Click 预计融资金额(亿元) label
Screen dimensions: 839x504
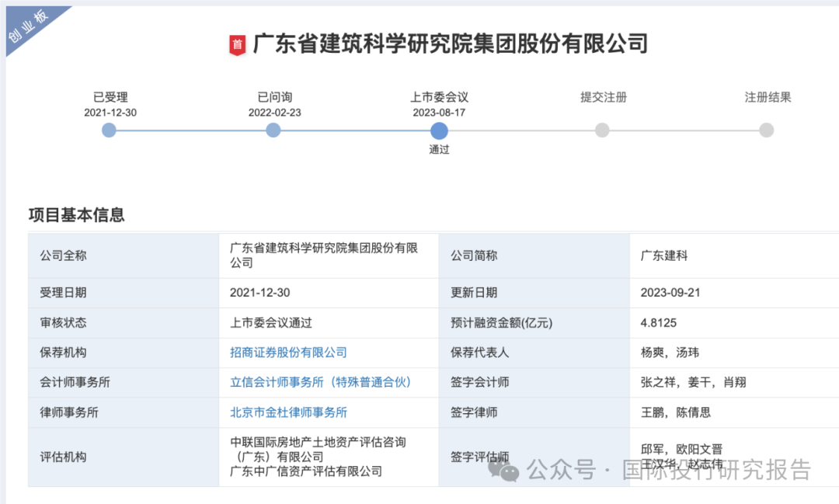501,322
